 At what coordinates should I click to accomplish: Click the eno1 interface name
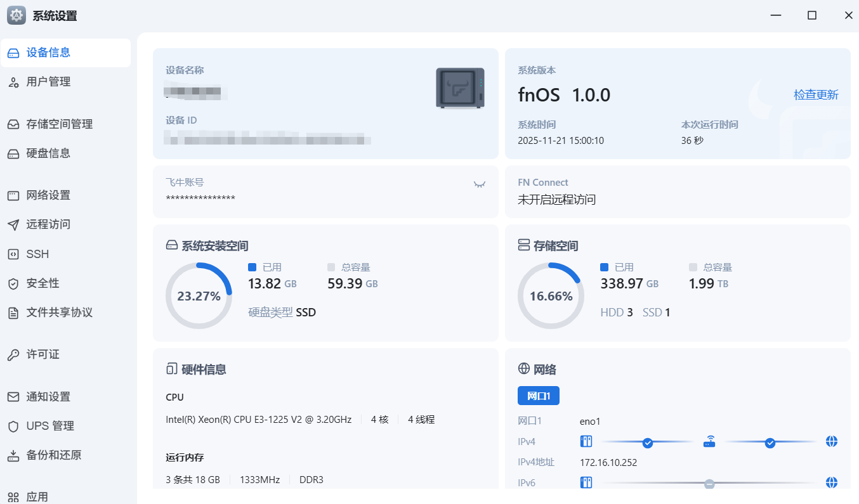tap(590, 421)
